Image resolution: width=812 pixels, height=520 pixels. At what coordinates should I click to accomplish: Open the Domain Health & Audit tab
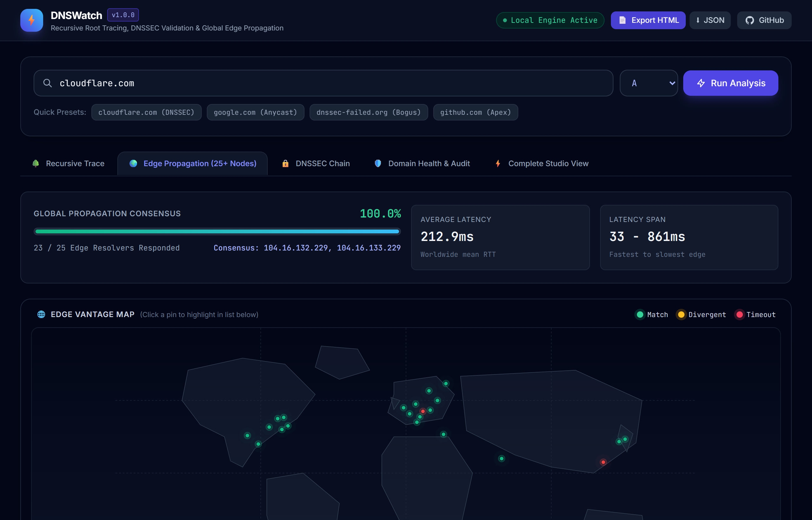coord(422,163)
